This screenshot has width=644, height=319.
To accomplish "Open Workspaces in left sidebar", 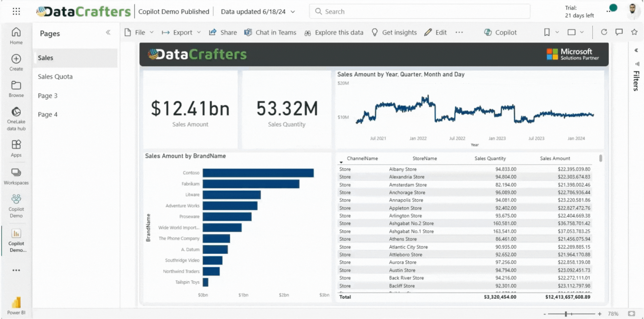I will 16,176.
